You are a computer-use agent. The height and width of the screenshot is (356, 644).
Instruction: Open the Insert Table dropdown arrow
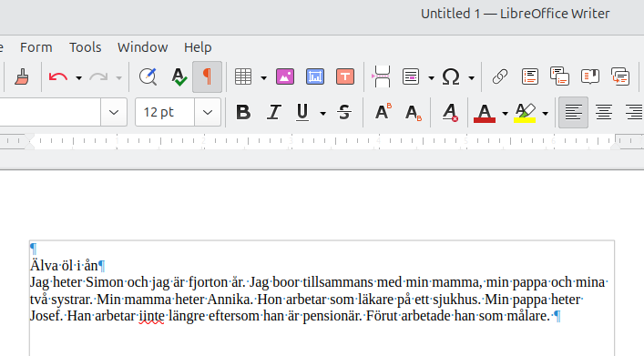click(263, 77)
